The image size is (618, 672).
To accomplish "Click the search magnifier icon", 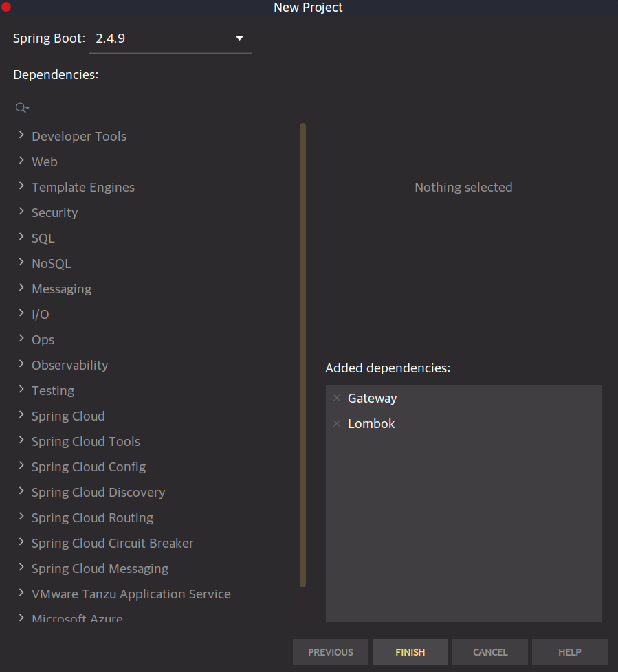I will tap(20, 107).
